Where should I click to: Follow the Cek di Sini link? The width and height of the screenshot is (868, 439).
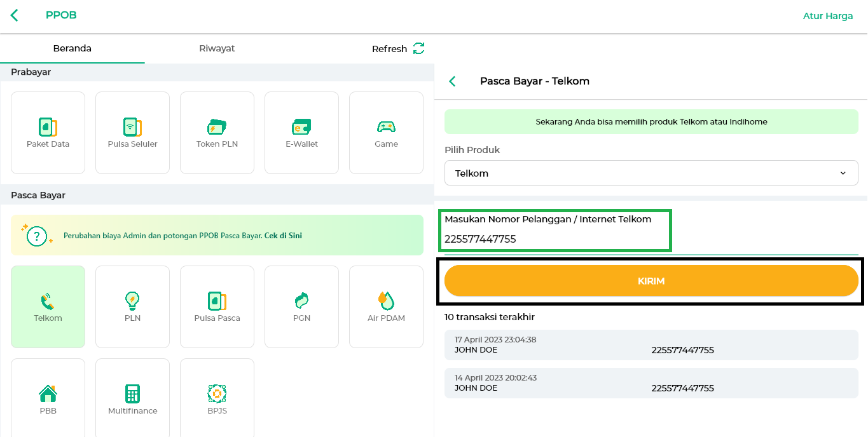(x=283, y=236)
